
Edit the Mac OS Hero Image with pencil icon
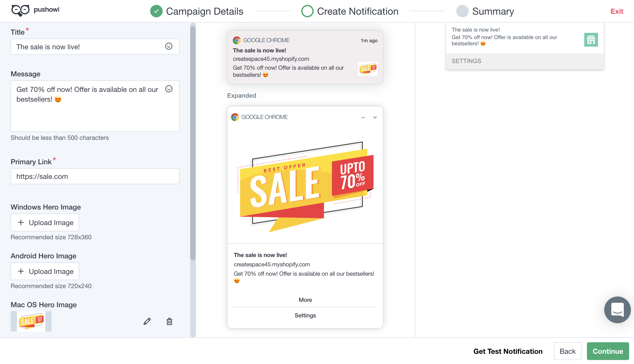[x=147, y=322]
